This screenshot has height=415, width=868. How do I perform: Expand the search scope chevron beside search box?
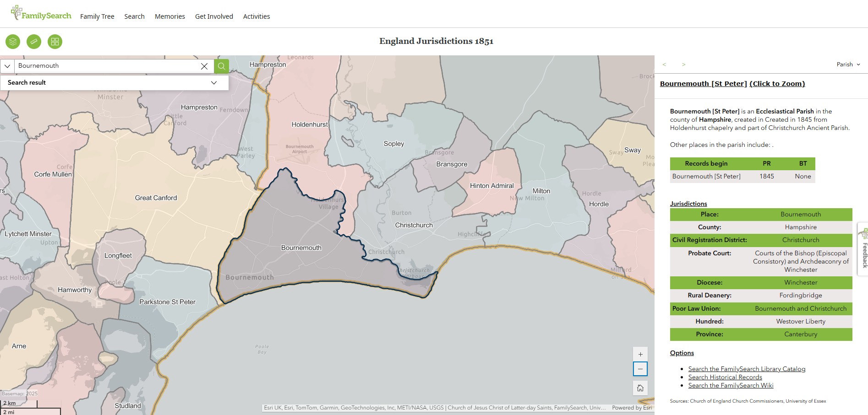pos(7,66)
